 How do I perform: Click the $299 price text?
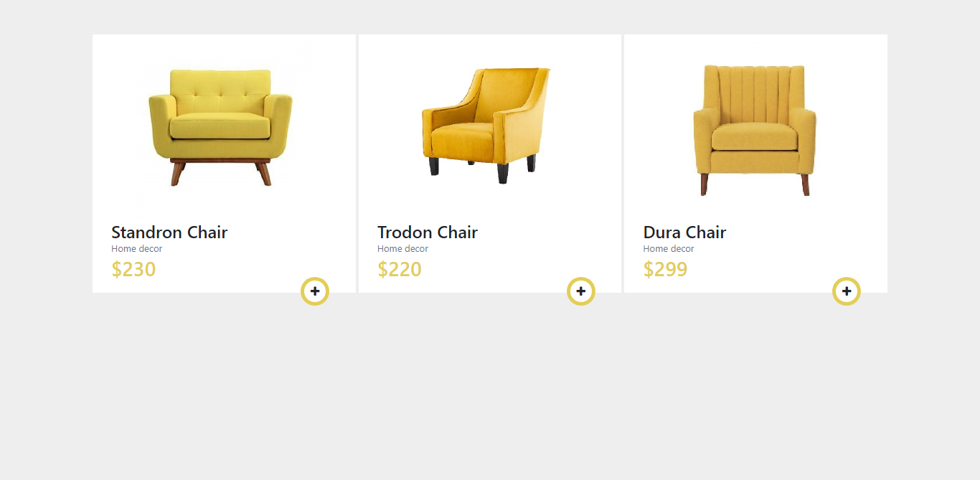tap(665, 269)
